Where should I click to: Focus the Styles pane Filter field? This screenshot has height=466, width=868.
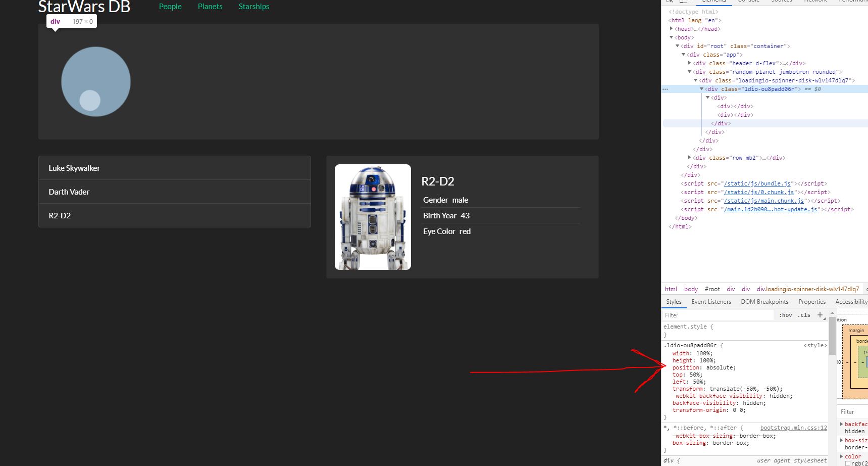[x=718, y=315]
